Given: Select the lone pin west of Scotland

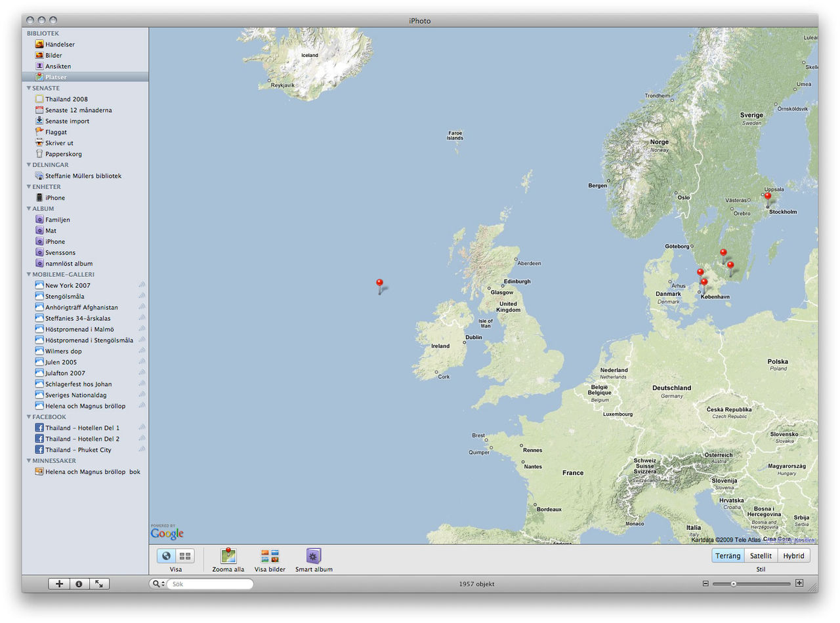Looking at the screenshot, I should [379, 284].
